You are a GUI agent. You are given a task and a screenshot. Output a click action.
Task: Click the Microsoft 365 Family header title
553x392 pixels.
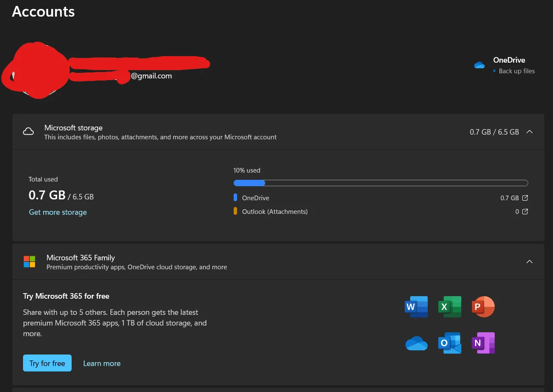coord(81,258)
